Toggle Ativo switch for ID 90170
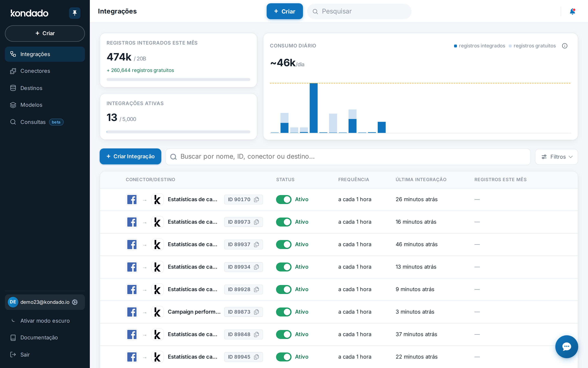Image resolution: width=588 pixels, height=368 pixels. pyautogui.click(x=284, y=200)
